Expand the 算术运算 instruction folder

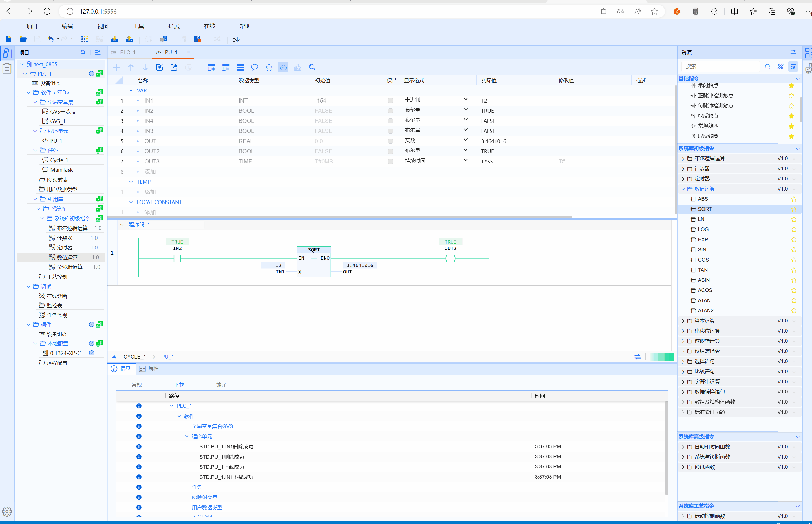(x=683, y=321)
